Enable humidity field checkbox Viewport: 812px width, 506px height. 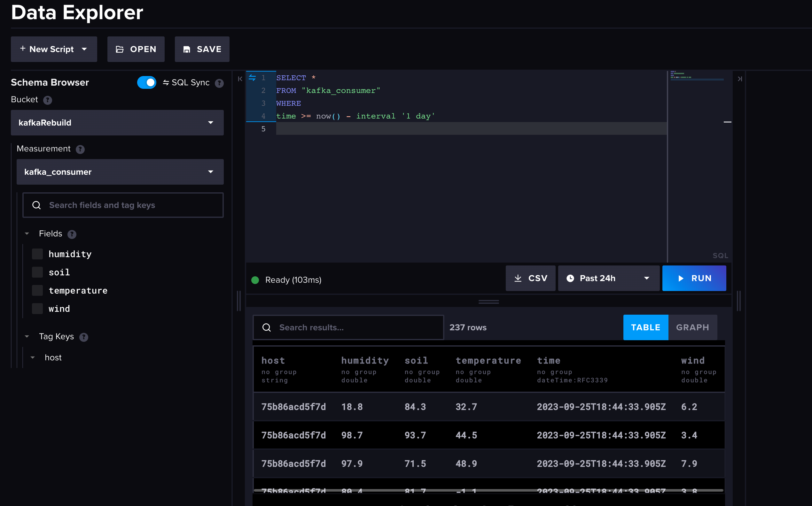pyautogui.click(x=37, y=254)
